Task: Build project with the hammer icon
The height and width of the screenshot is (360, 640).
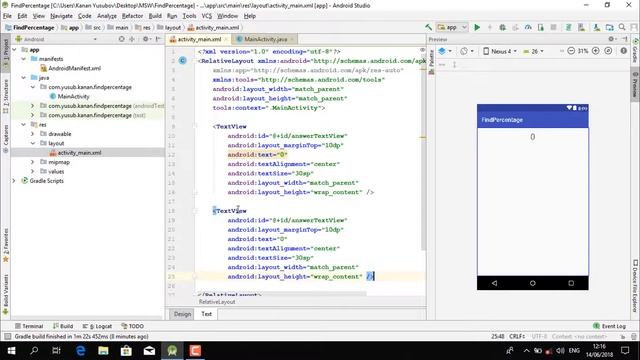Action: coord(428,27)
